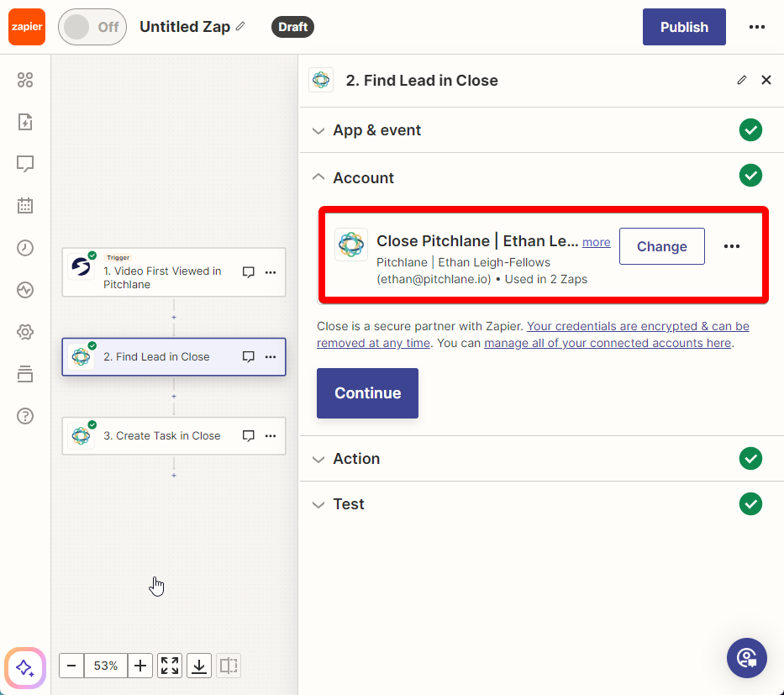Open the manage connected accounts link
The height and width of the screenshot is (695, 784).
pos(608,343)
